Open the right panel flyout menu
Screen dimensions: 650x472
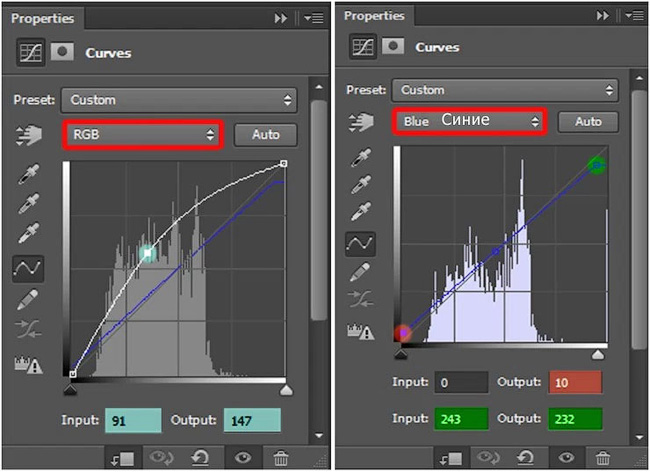click(635, 15)
